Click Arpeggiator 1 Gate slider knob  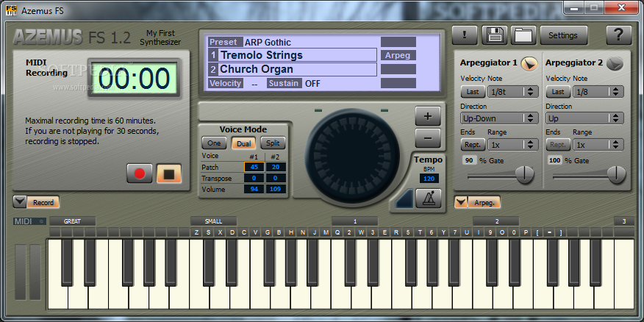point(524,175)
